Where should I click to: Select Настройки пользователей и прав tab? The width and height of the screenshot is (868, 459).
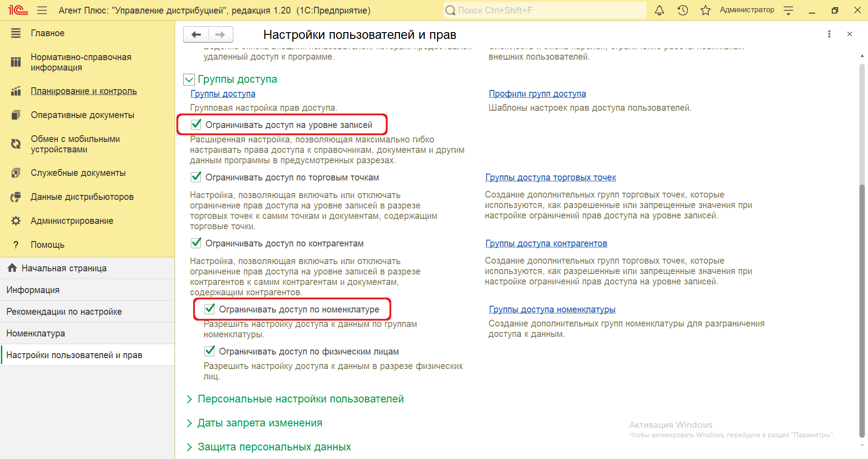pyautogui.click(x=87, y=355)
